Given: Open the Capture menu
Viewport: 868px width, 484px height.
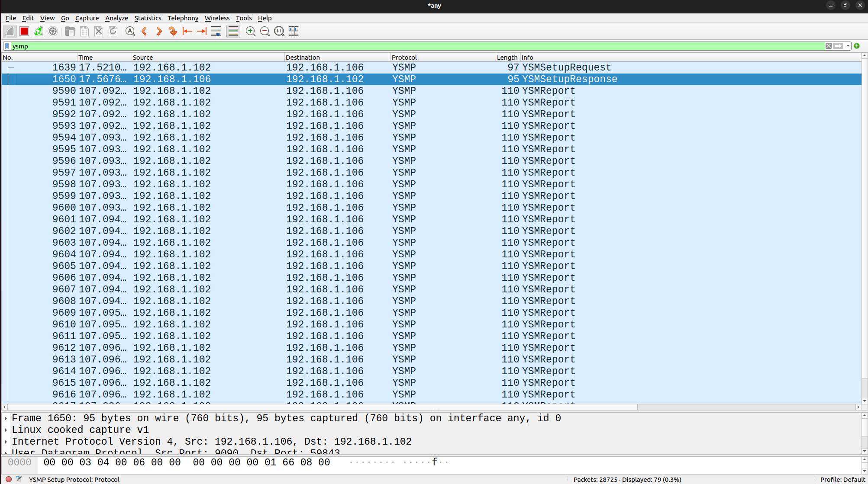Looking at the screenshot, I should click(87, 18).
